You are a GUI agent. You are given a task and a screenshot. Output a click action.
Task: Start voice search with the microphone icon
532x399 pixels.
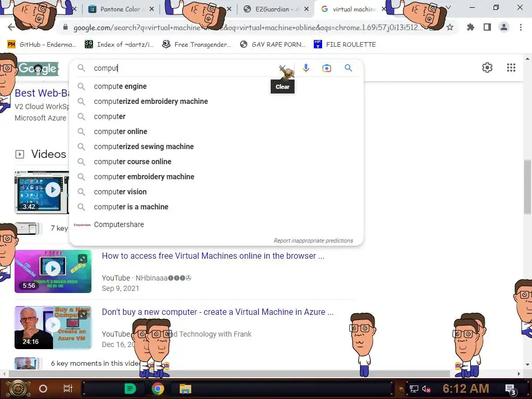tap(306, 68)
